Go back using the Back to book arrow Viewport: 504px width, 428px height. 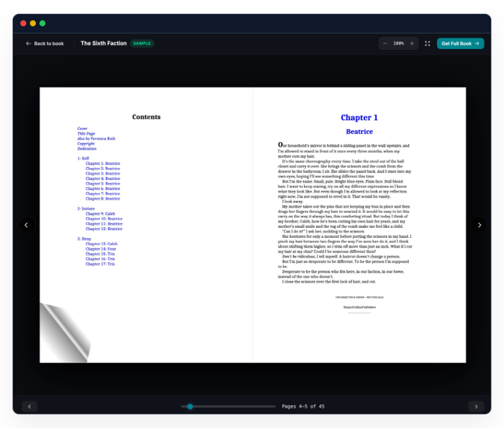point(45,43)
